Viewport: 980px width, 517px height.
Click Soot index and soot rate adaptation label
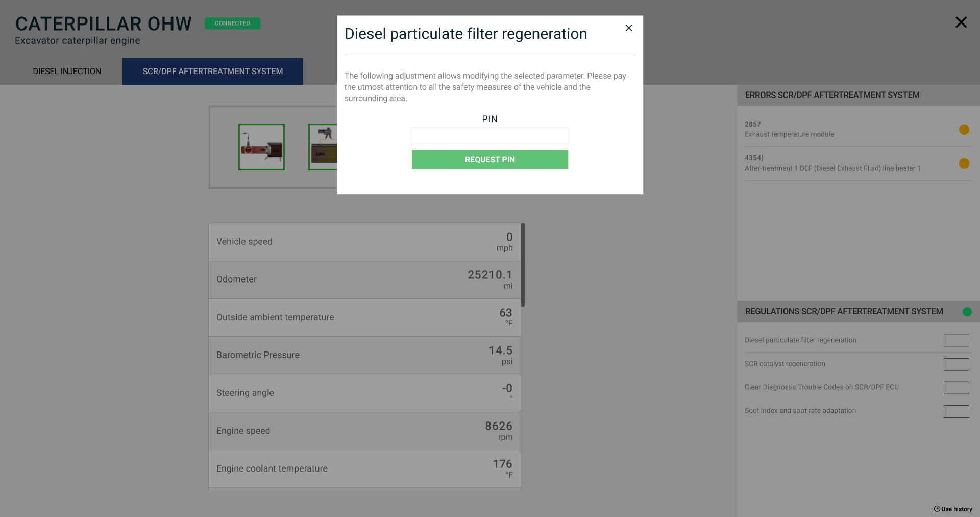coord(800,411)
